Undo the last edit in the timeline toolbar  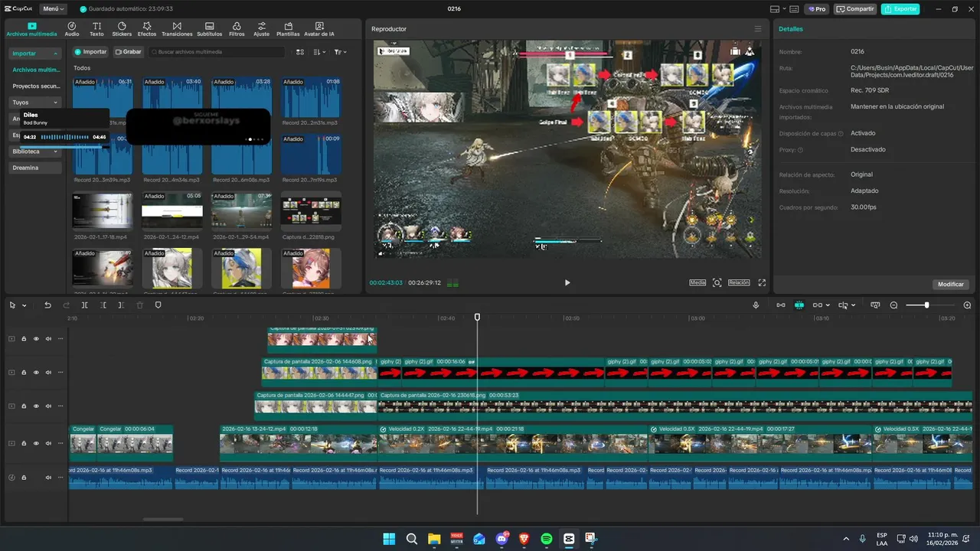coord(47,305)
